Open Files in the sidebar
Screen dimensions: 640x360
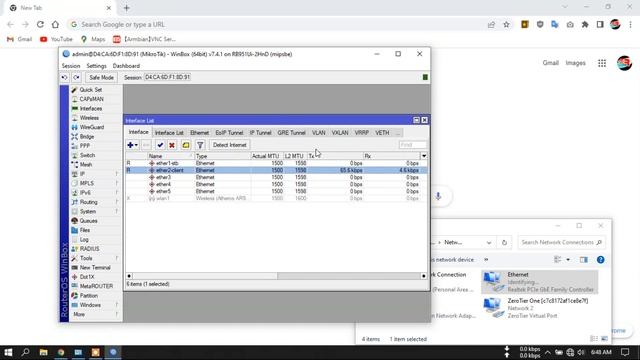pyautogui.click(x=85, y=230)
